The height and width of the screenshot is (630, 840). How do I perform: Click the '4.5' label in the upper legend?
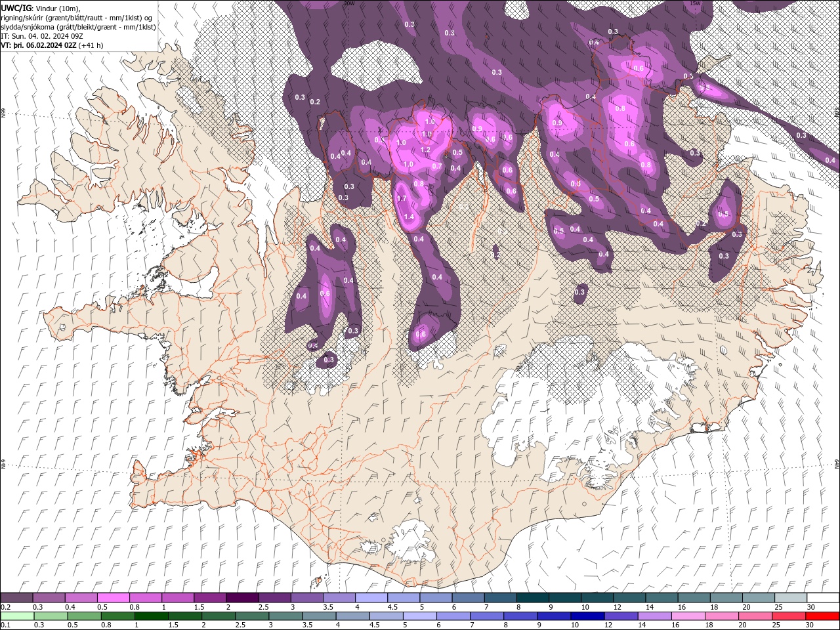pyautogui.click(x=393, y=607)
